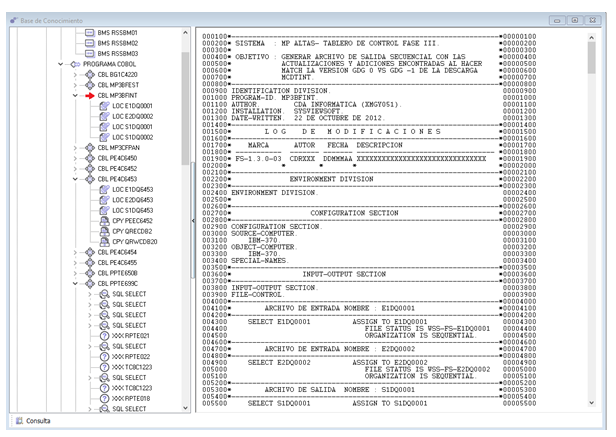
Task: Click the LOC S1DQ6453 file icon
Action: [103, 210]
